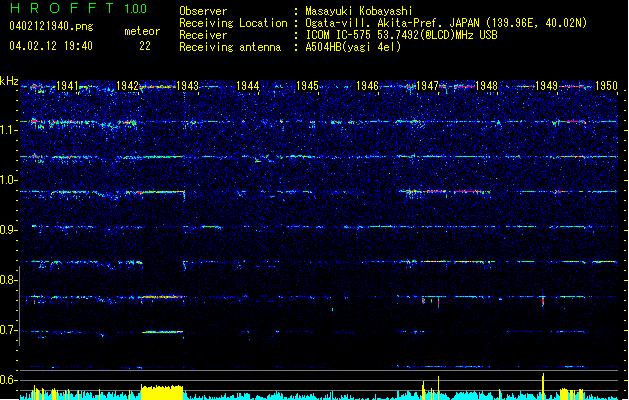Click the 1950 time marker

coord(606,86)
